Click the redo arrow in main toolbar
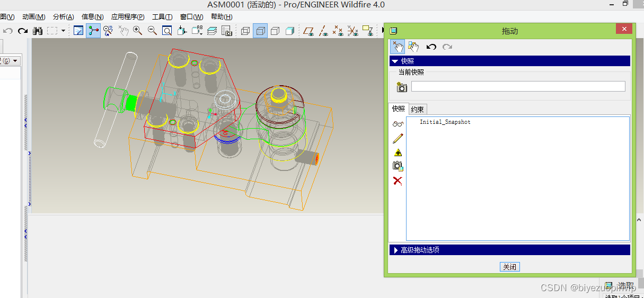The height and width of the screenshot is (298, 644). coord(22,31)
